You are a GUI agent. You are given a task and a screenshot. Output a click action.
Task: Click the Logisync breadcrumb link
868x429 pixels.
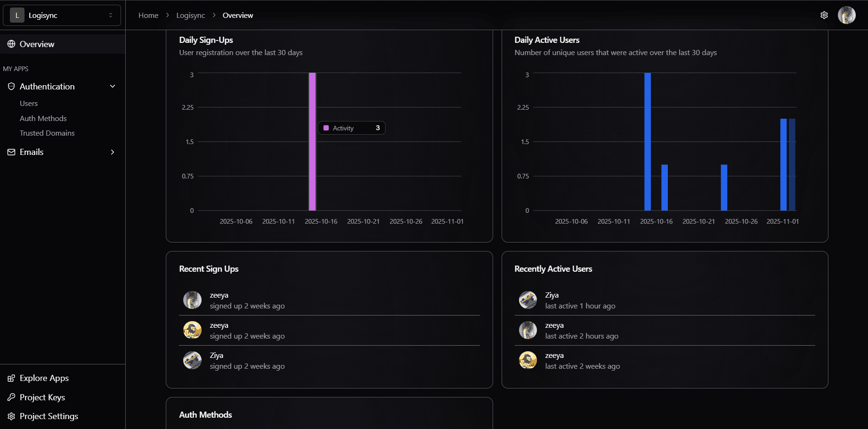190,16
